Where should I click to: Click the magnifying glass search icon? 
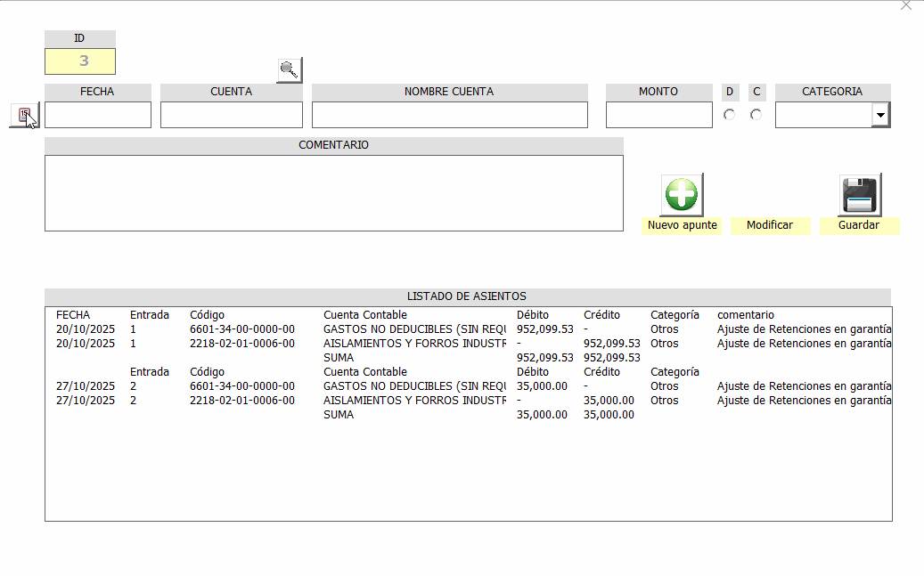tap(289, 69)
